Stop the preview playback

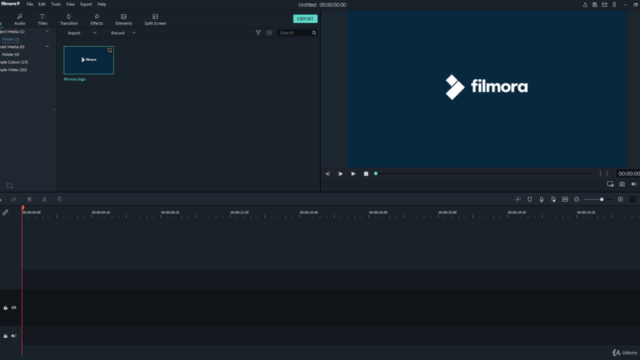tap(366, 174)
